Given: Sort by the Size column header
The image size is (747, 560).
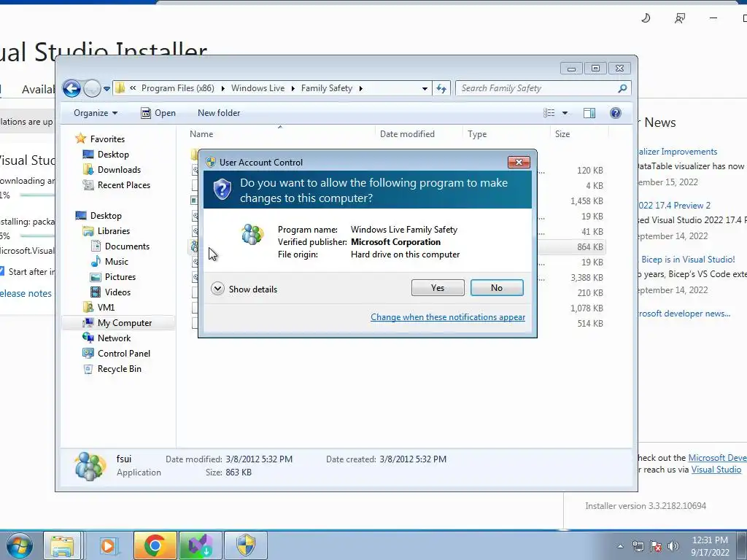Looking at the screenshot, I should pos(578,134).
